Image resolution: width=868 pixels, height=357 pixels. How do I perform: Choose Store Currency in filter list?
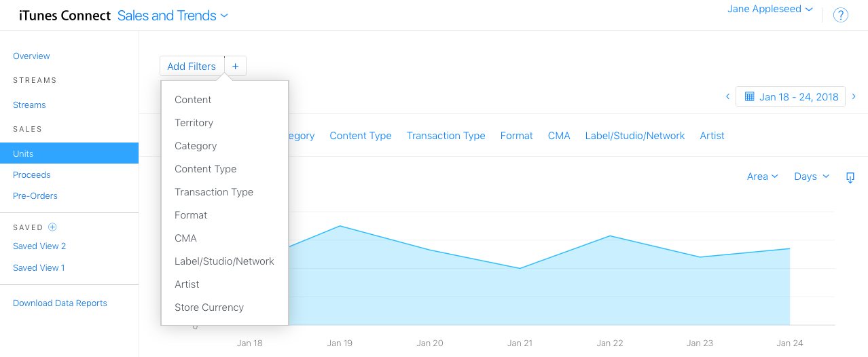[x=209, y=307]
